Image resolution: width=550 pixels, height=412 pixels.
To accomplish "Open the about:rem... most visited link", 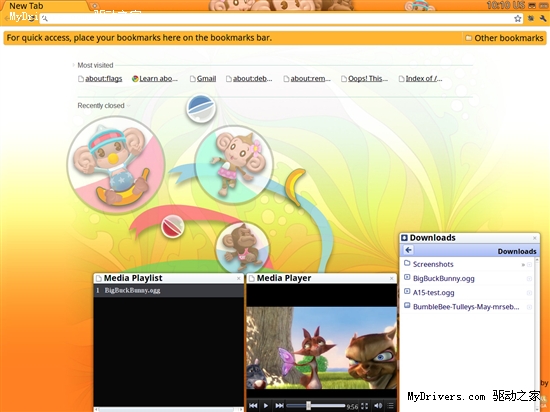I will coord(307,79).
